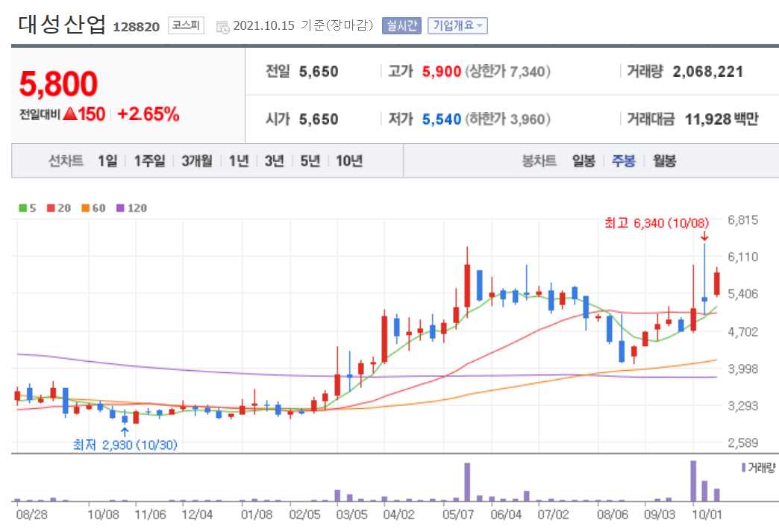The height and width of the screenshot is (532, 779).
Task: Select the 3년 line chart tab
Action: point(275,161)
